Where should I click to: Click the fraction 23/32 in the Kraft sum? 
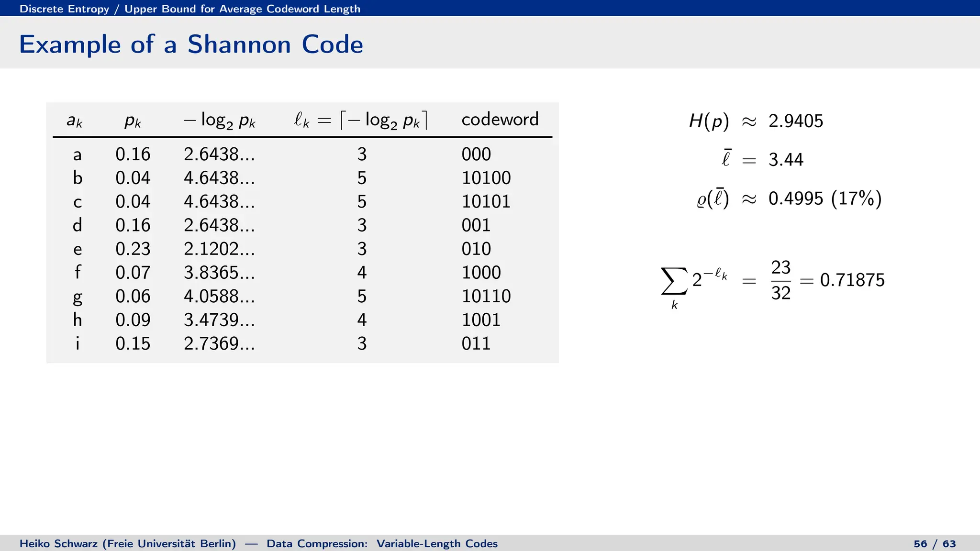[781, 280]
